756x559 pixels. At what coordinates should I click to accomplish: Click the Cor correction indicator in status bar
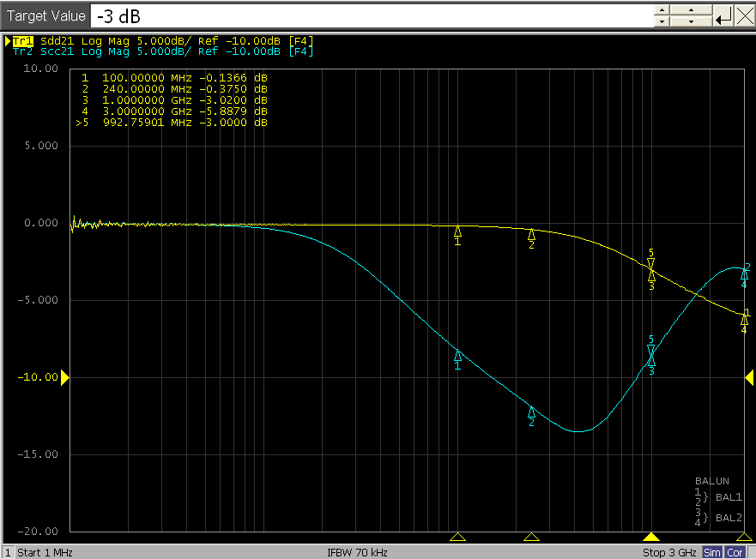735,552
